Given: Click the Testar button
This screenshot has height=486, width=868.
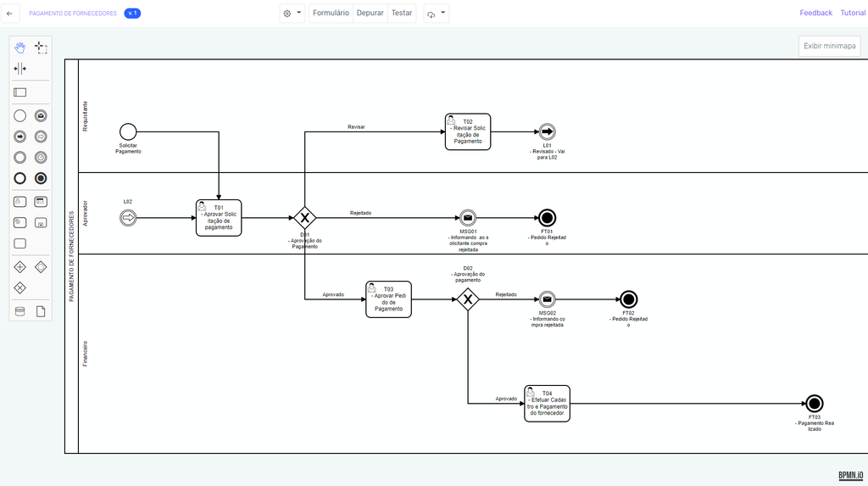Looking at the screenshot, I should 402,14.
